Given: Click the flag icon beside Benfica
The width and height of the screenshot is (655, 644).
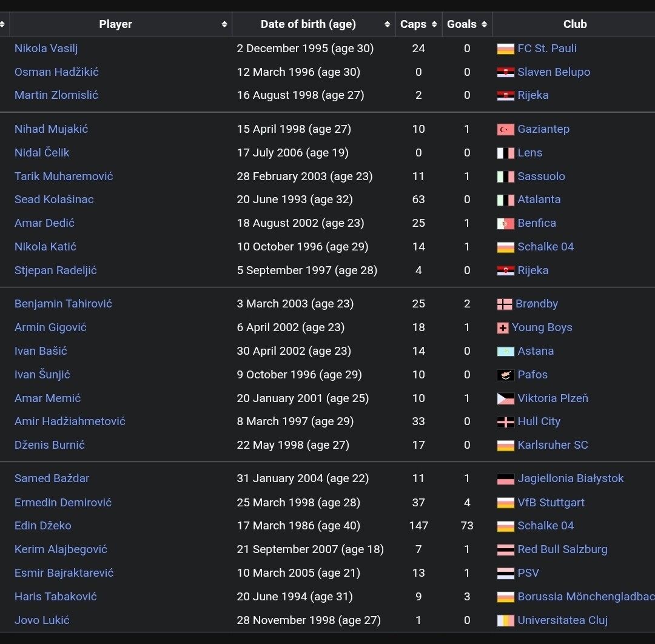Looking at the screenshot, I should (505, 223).
